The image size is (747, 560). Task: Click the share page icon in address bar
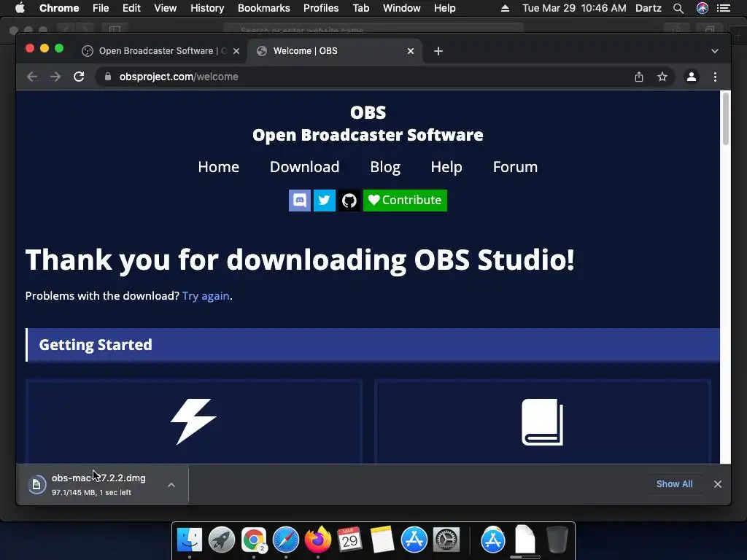pyautogui.click(x=639, y=77)
